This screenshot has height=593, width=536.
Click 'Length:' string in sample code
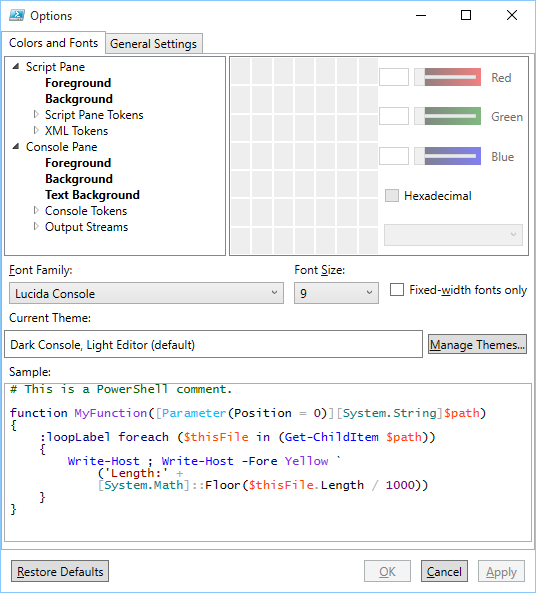pyautogui.click(x=136, y=473)
